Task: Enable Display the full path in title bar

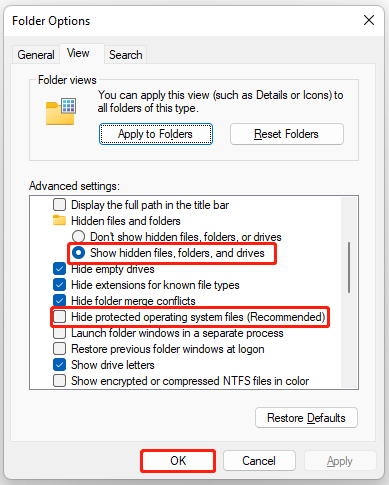Action: (59, 205)
